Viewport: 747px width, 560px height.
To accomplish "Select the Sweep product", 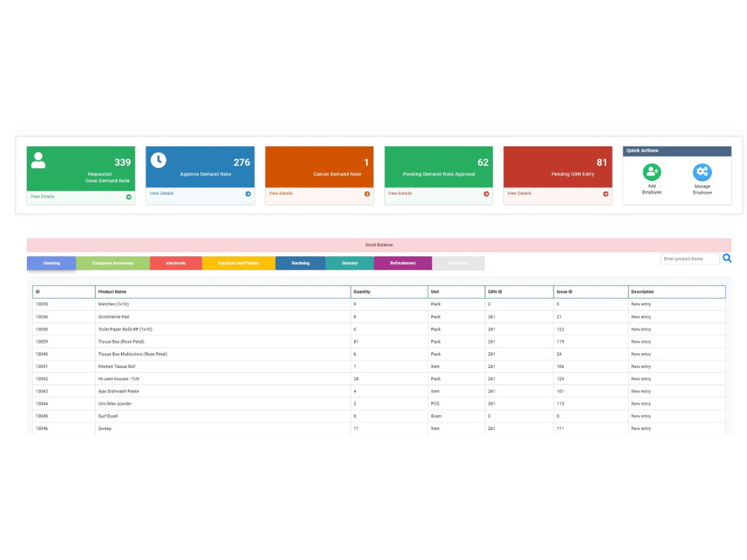I will [105, 428].
